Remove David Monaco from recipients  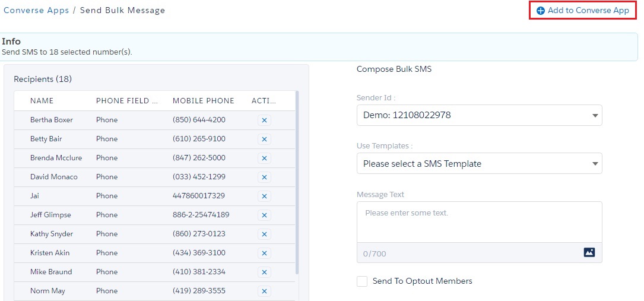pos(265,177)
